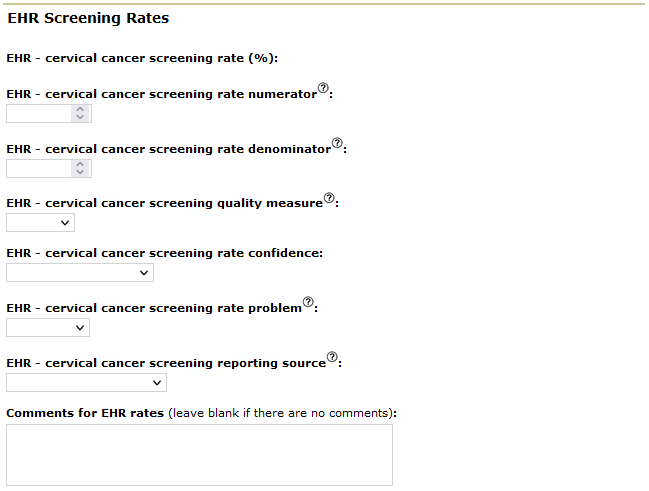Open the screening quality measure dropdown
649x491 pixels.
40,223
